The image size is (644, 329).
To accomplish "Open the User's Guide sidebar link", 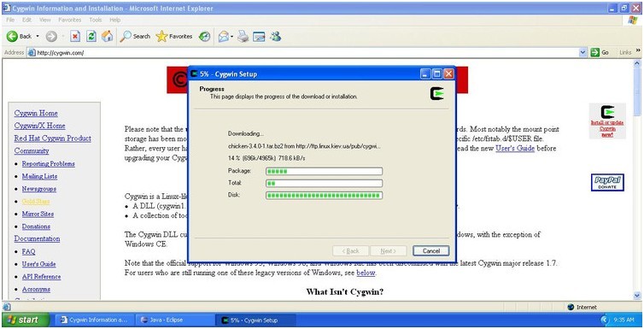I will click(38, 264).
